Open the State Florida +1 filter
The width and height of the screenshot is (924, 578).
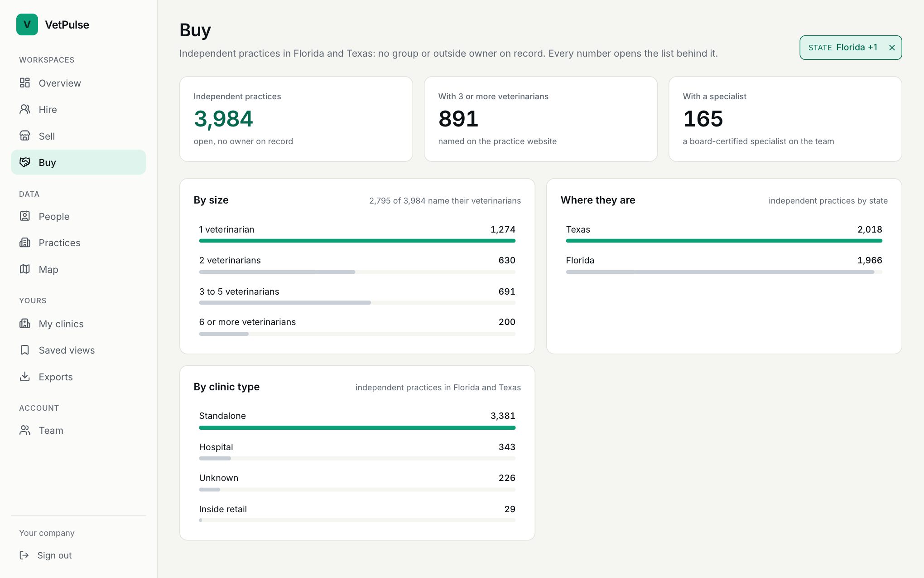click(842, 48)
